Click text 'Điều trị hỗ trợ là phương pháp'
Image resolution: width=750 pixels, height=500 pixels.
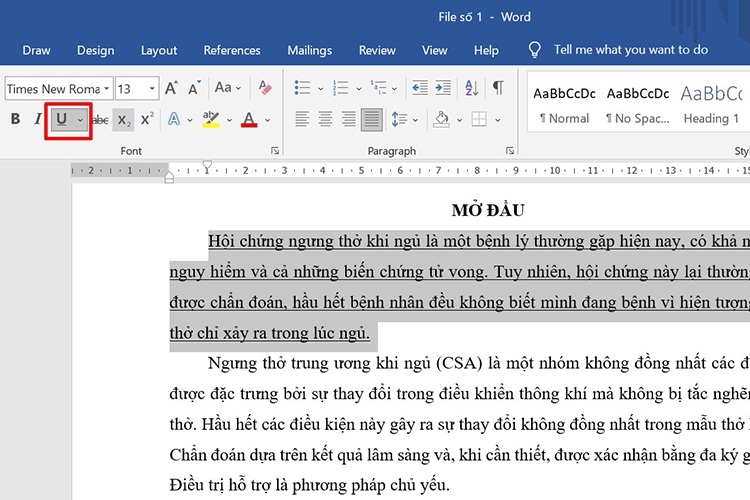(x=278, y=485)
